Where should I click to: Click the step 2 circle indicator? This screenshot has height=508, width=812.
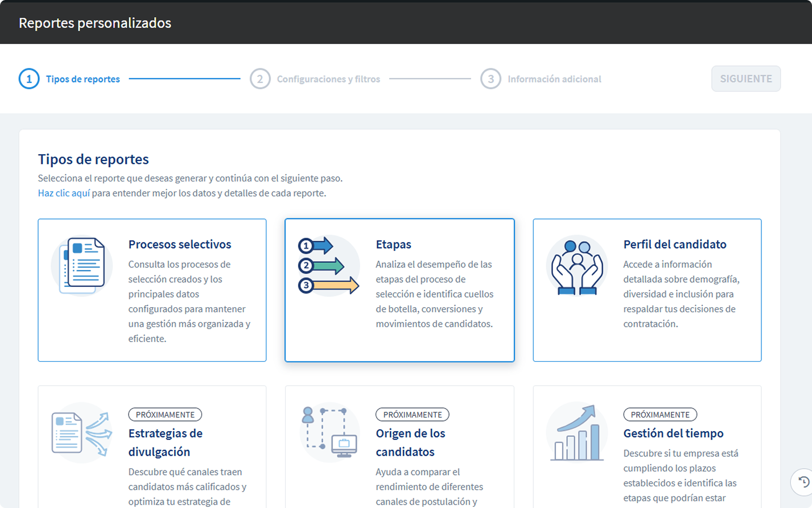(260, 79)
